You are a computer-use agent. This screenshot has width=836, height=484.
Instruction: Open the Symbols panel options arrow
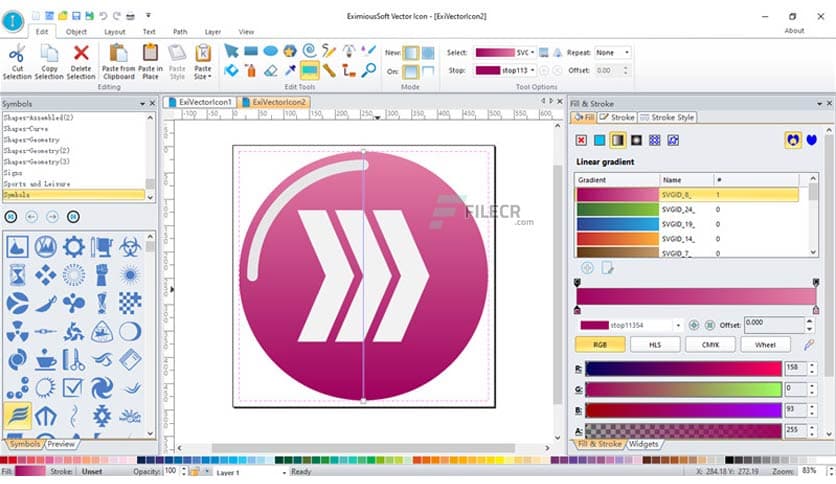pyautogui.click(x=142, y=103)
